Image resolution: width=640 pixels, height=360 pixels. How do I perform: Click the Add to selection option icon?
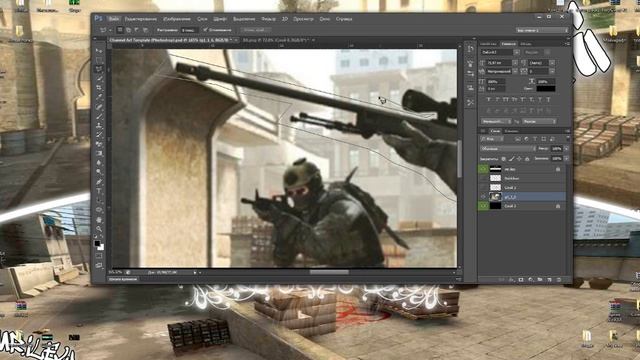[128, 30]
